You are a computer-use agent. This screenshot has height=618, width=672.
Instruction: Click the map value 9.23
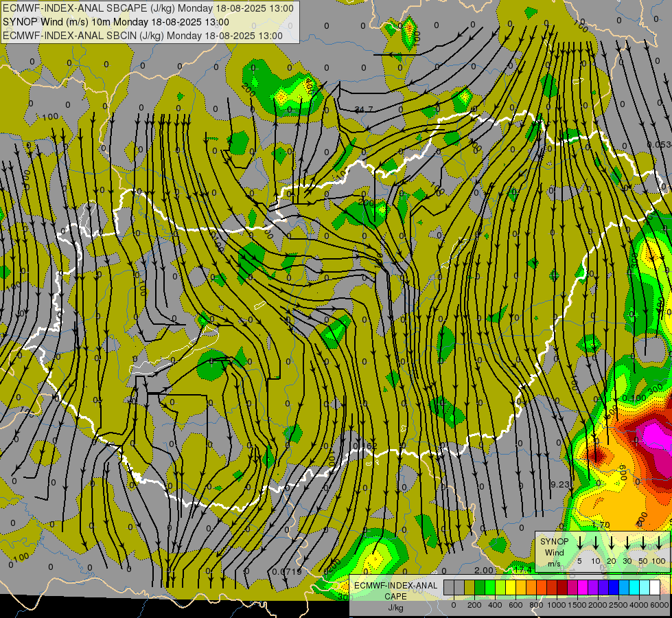(x=560, y=484)
